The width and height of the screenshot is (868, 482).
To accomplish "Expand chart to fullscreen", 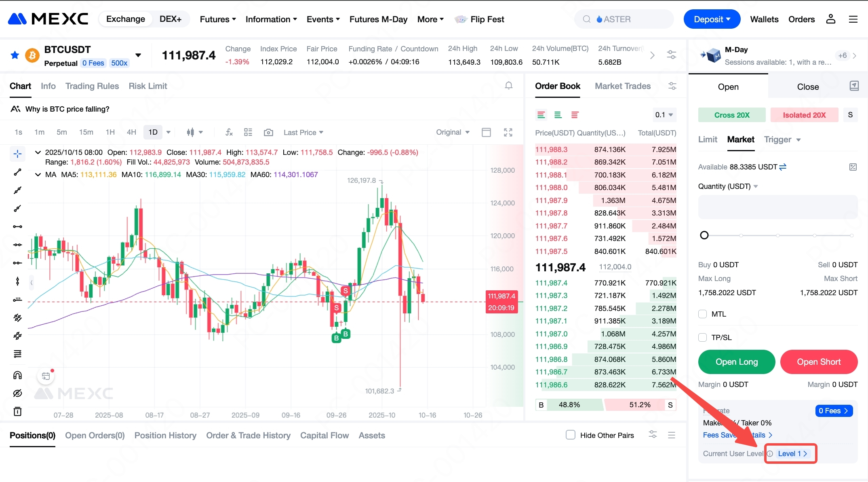I will click(x=508, y=132).
